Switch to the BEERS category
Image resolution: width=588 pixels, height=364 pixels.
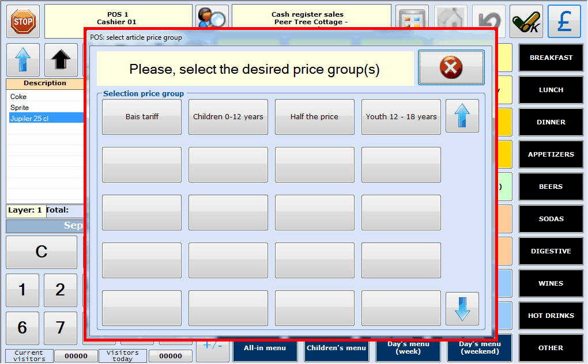(551, 187)
